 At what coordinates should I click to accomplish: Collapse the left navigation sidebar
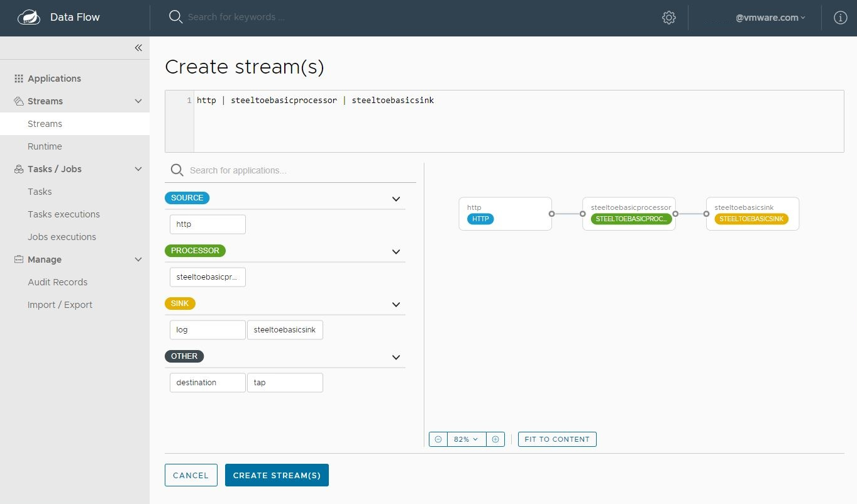[138, 47]
